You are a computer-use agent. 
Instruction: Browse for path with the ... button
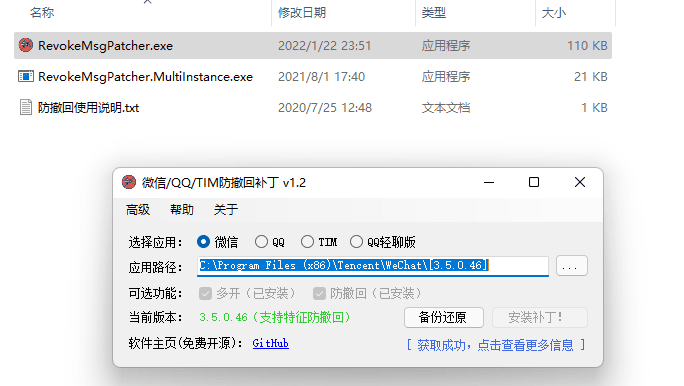[572, 266]
